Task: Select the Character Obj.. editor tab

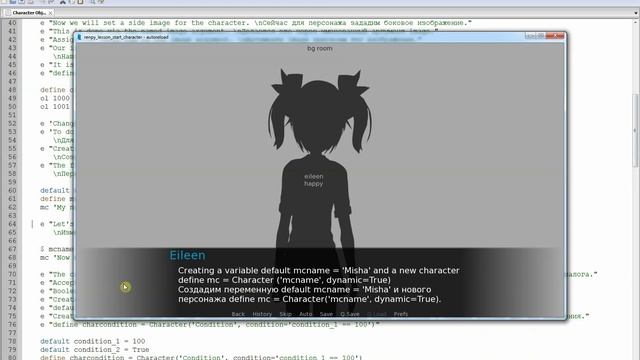Action: (x=28, y=13)
